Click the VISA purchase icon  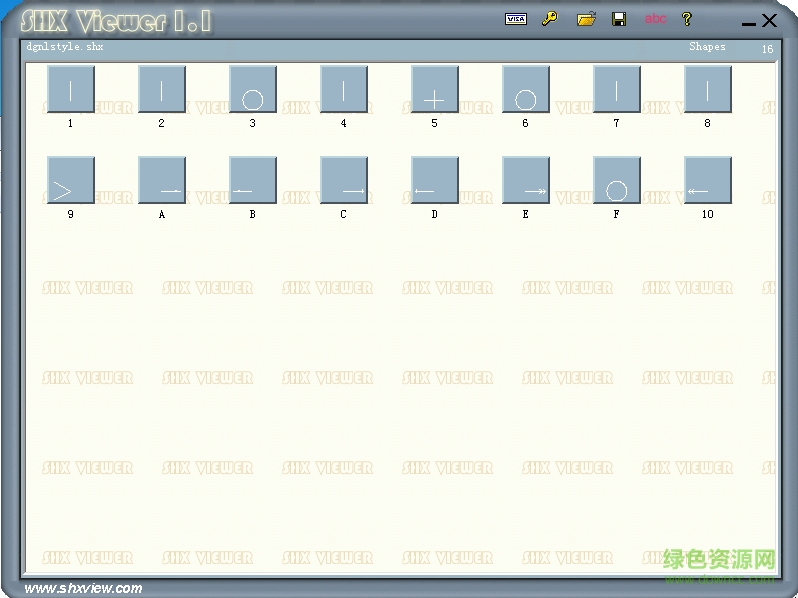tap(516, 19)
